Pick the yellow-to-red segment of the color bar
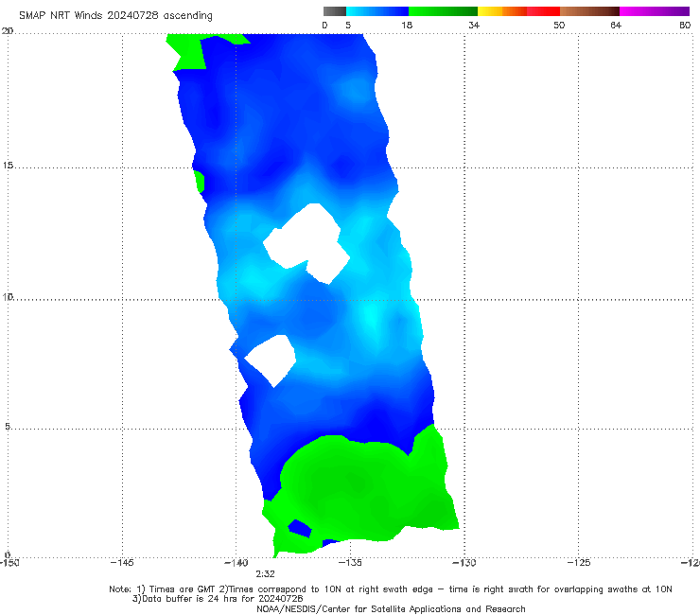700x615 pixels. coord(518,11)
